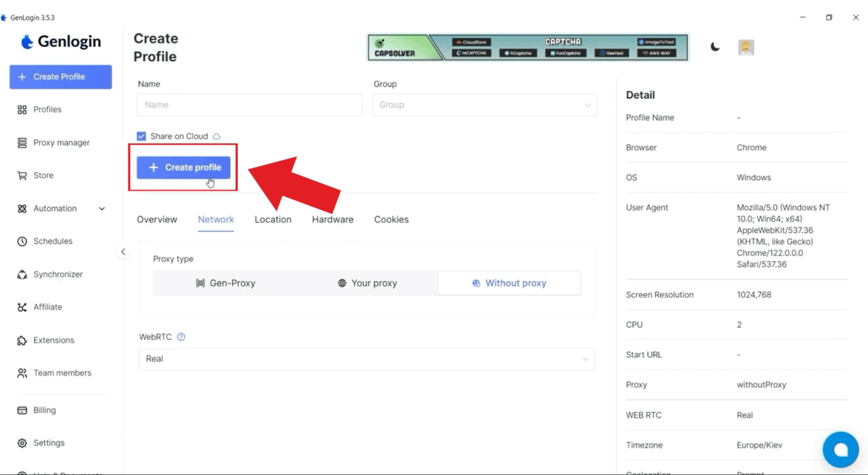Click the blue Create profile submit button
This screenshot has width=868, height=475.
coord(183,168)
